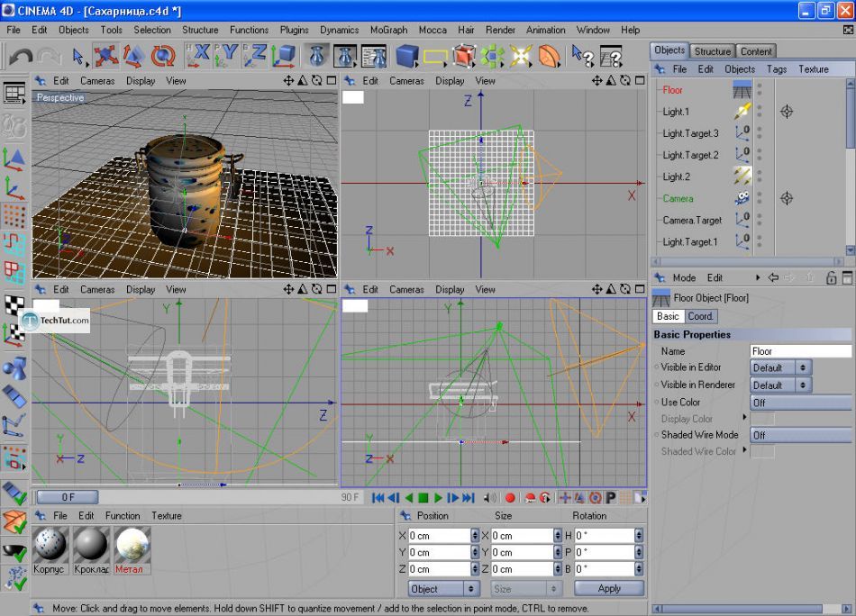Image resolution: width=856 pixels, height=616 pixels.
Task: Select the Camera object in list
Action: pyautogui.click(x=678, y=199)
